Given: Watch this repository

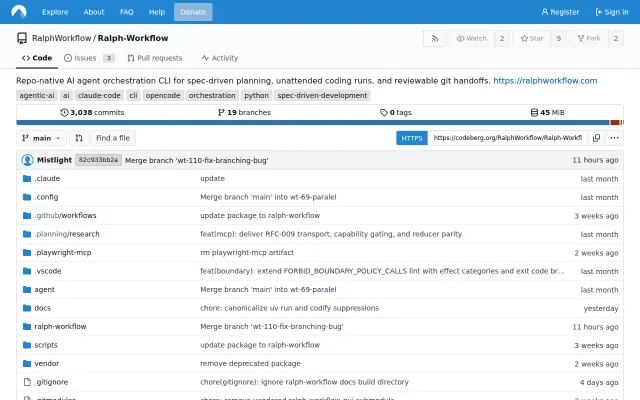Looking at the screenshot, I should click(x=472, y=38).
